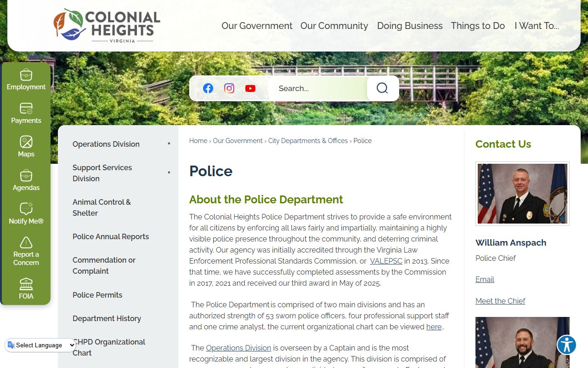Open Animal Control & Shelter link
588x368 pixels.
[x=102, y=207]
